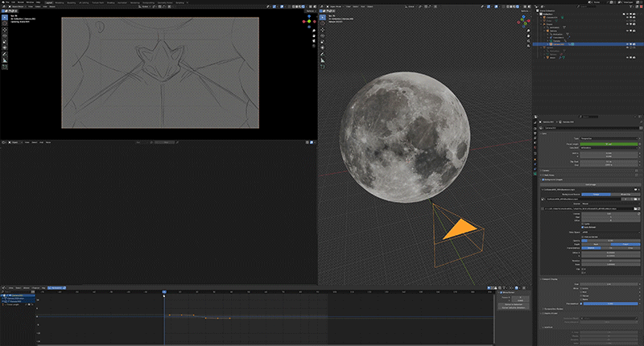644x346 pixels.
Task: Open Object Mode dropdown in moon viewport header
Action: coord(335,6)
